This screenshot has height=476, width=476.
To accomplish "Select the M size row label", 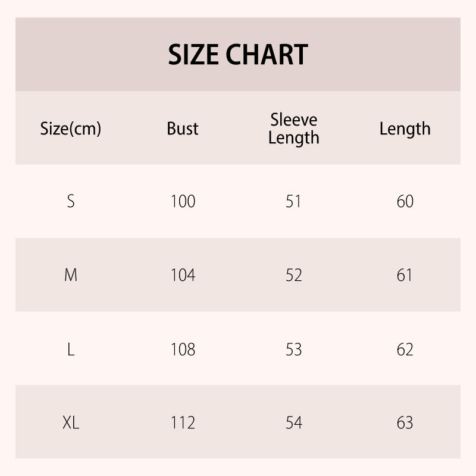I will click(71, 275).
